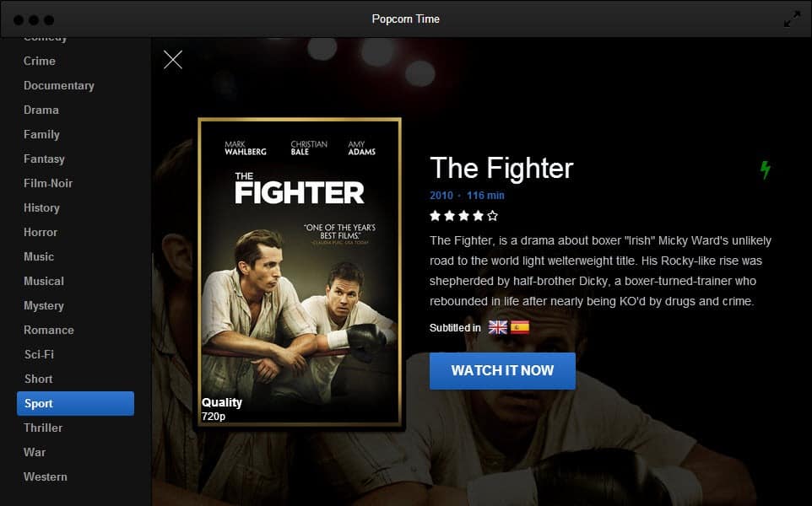
Task: Select the Documentary genre
Action: point(59,86)
